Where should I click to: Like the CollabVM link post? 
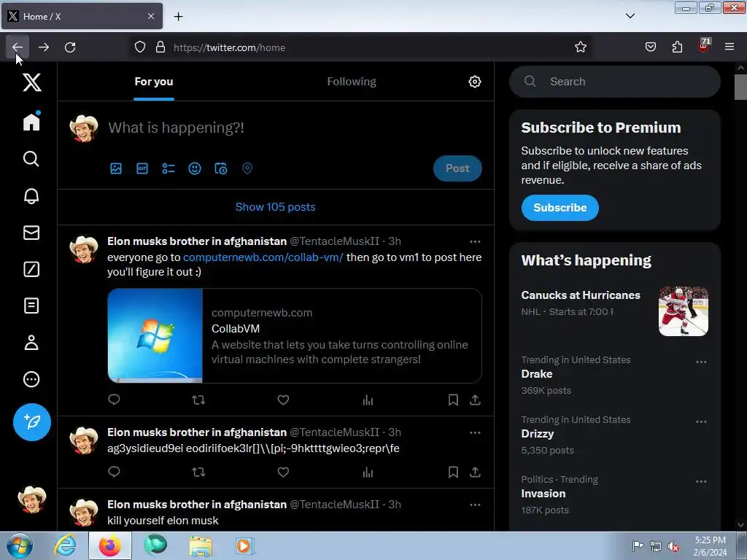[x=283, y=400]
